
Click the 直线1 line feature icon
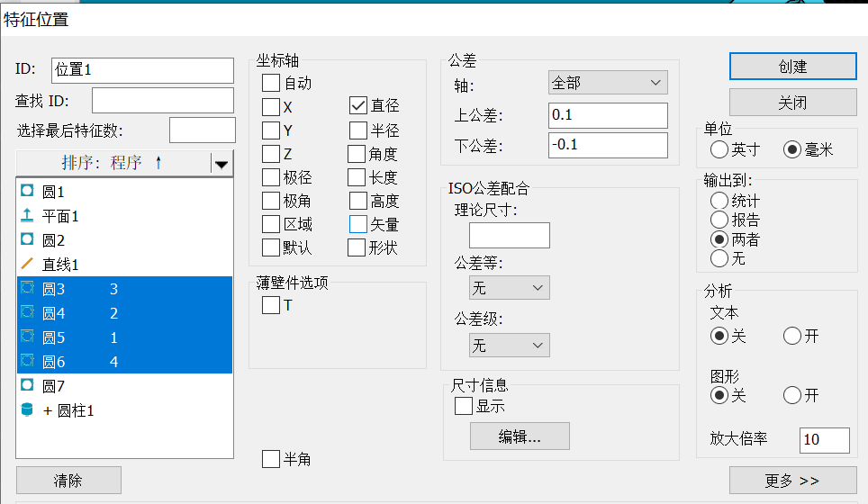click(26, 265)
